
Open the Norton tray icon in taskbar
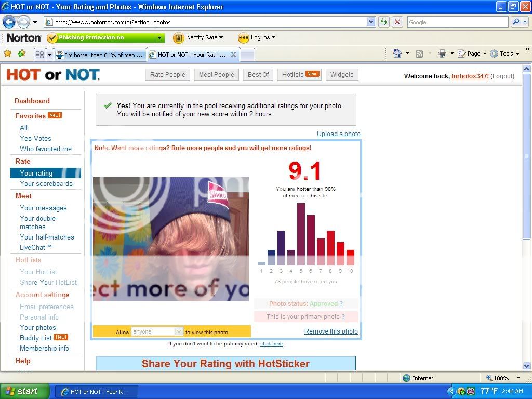pyautogui.click(x=461, y=391)
